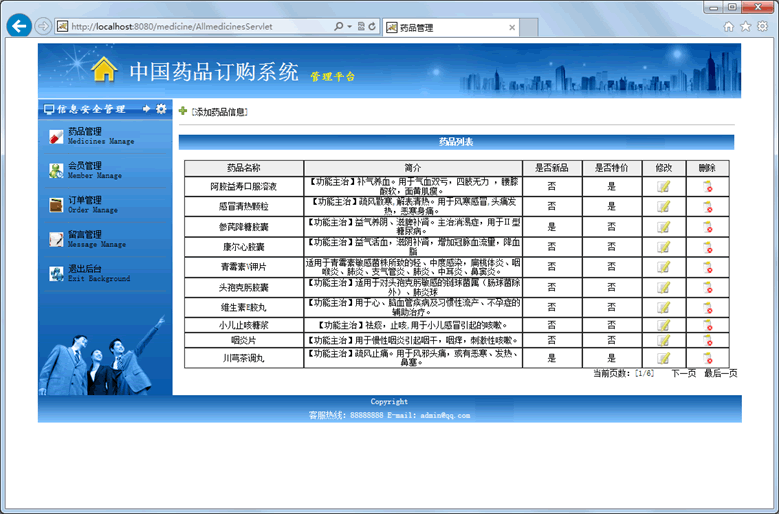Select the 药品管理 browser tab
779x514 pixels.
coord(451,28)
